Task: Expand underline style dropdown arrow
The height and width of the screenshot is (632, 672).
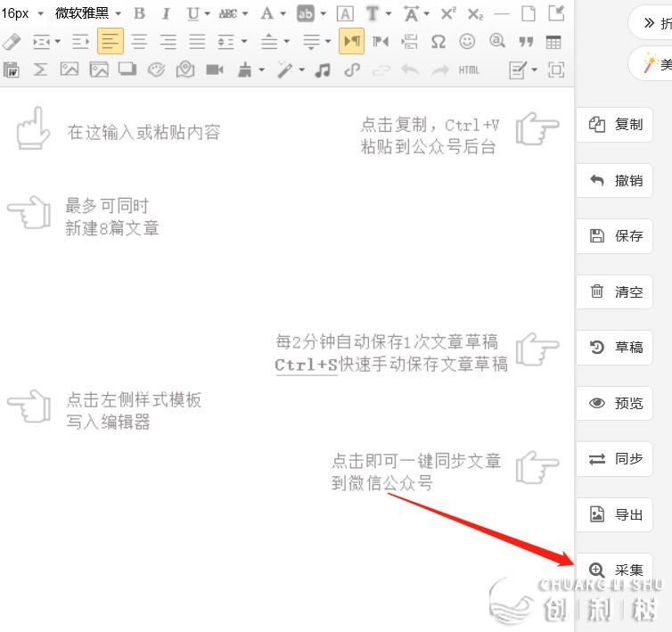Action: [208, 13]
